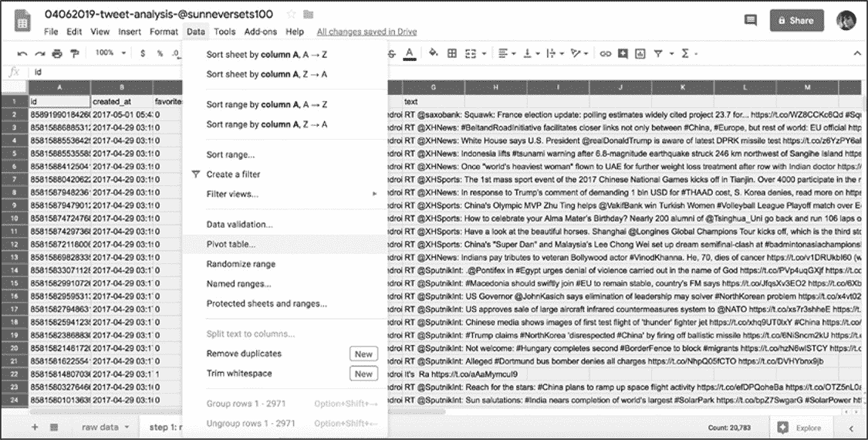This screenshot has height=440, width=868.
Task: Open the fill color picker
Action: click(433, 54)
